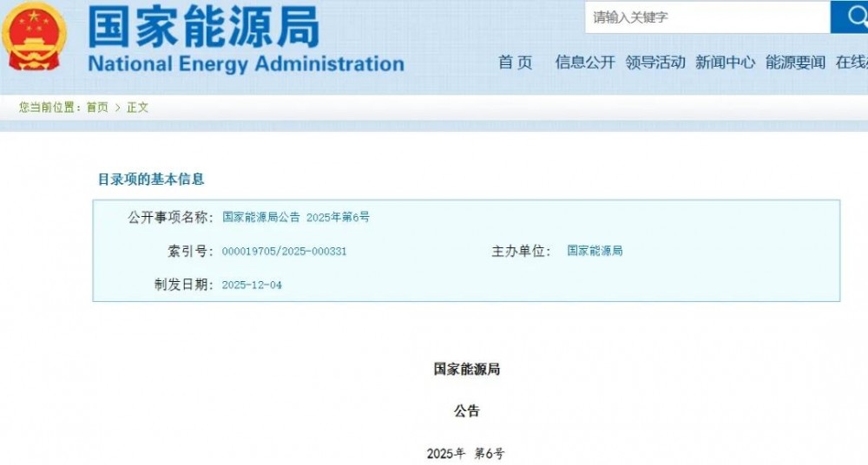868x465 pixels.
Task: Open the 首页 navigation menu item
Action: 515,62
